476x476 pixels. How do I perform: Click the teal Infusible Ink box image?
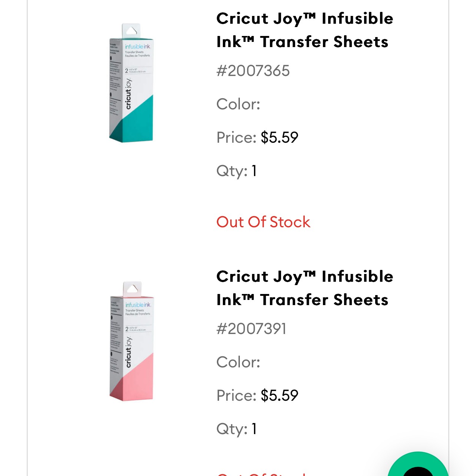(x=131, y=83)
